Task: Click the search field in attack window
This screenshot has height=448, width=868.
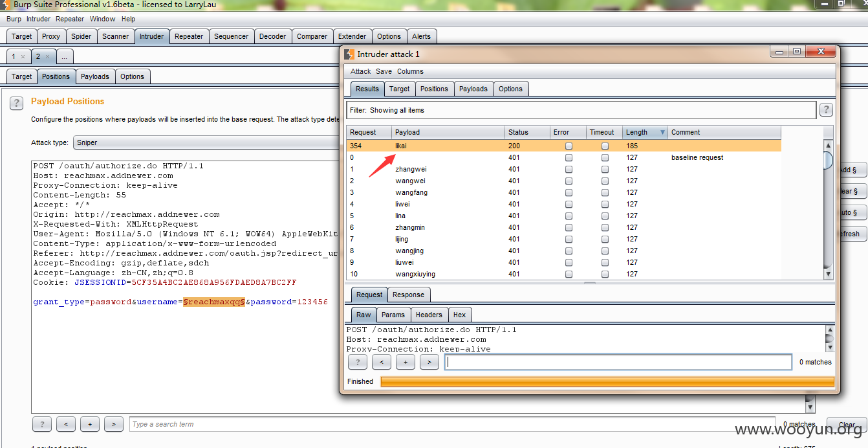Action: coord(618,362)
